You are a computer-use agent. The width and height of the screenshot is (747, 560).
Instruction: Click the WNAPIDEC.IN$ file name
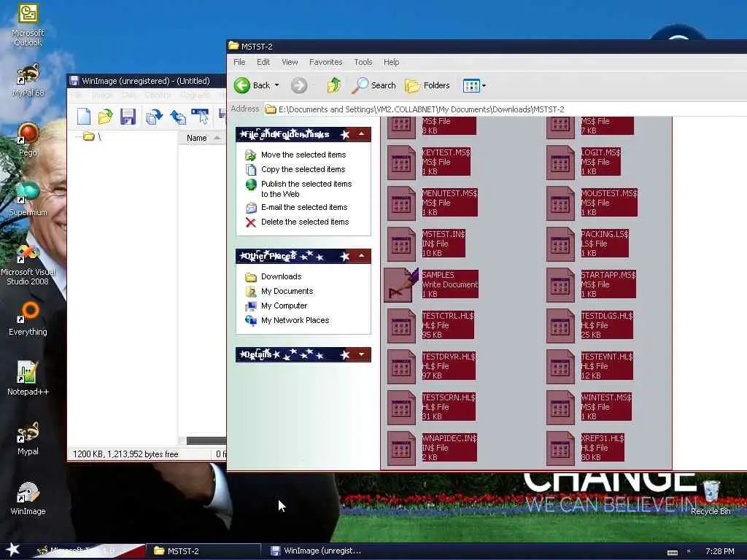click(x=449, y=438)
